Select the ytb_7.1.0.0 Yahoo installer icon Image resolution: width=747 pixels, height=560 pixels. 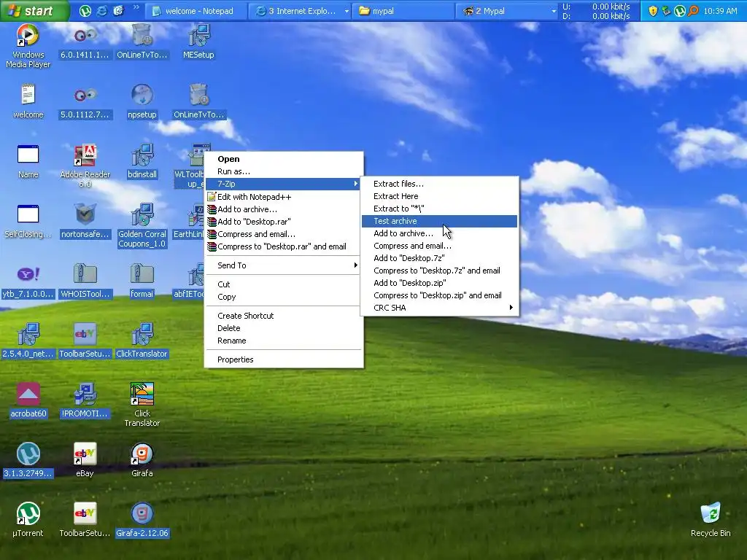pyautogui.click(x=28, y=274)
